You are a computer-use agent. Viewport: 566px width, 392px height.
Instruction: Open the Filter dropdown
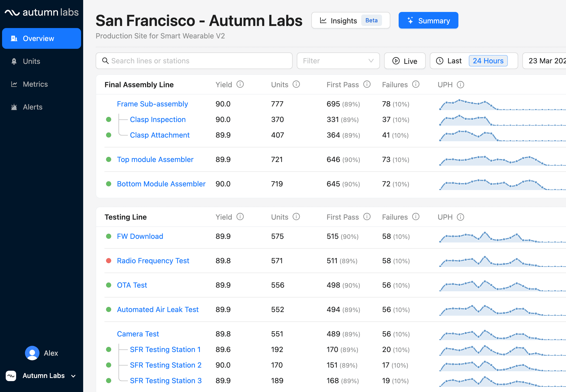pyautogui.click(x=338, y=61)
